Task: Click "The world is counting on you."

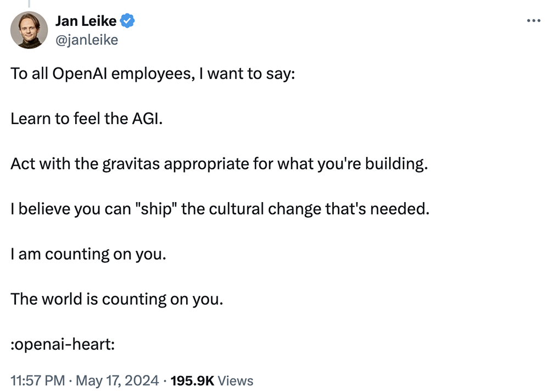Action: click(117, 299)
